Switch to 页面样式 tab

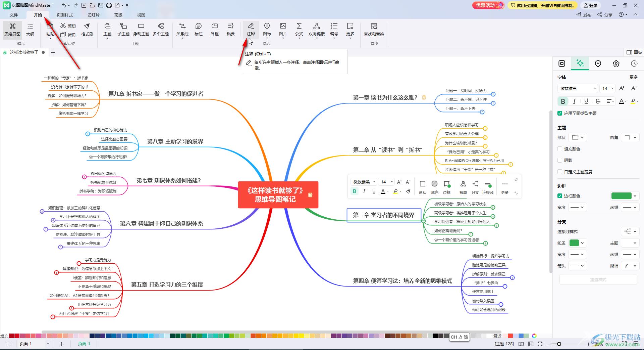point(64,15)
